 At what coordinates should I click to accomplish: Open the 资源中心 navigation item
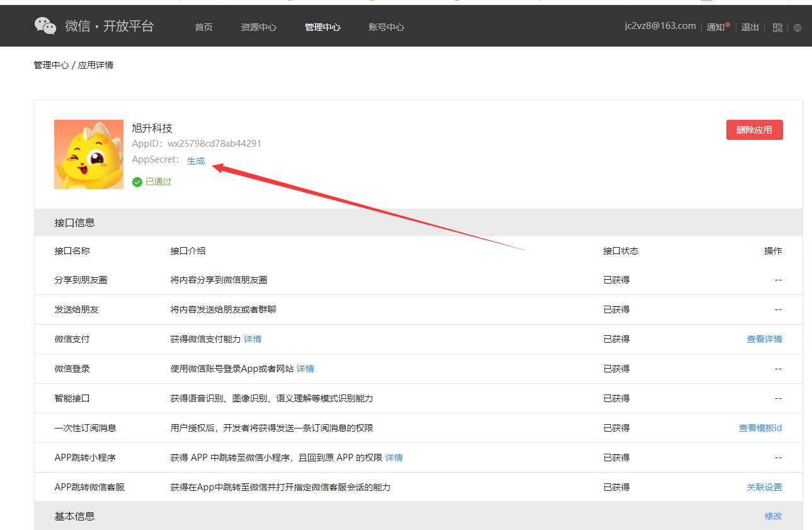[x=259, y=27]
